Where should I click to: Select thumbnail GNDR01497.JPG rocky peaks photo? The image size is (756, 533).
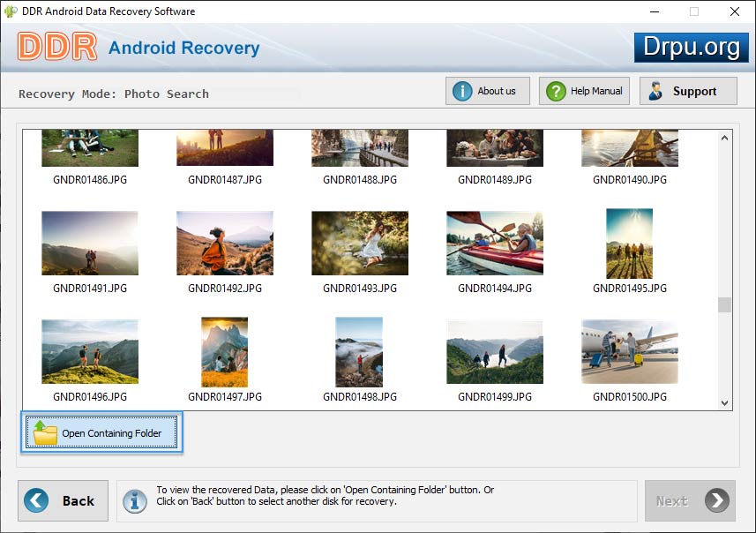pyautogui.click(x=225, y=351)
